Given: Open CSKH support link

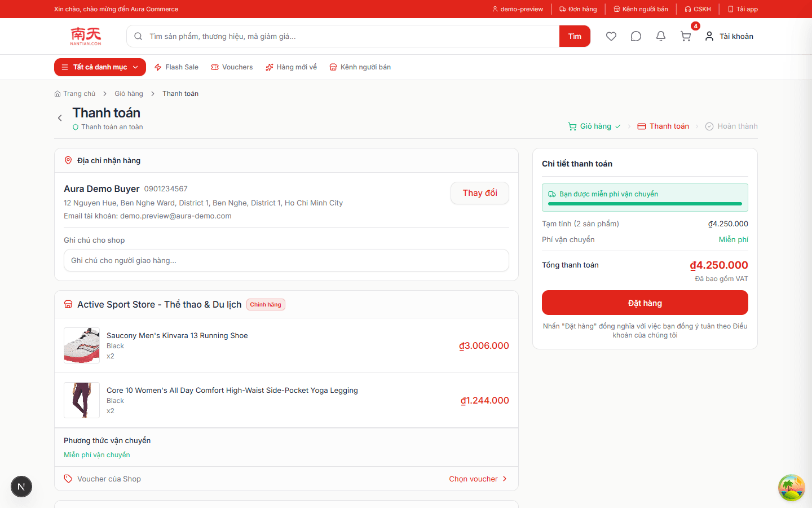Looking at the screenshot, I should [x=698, y=9].
